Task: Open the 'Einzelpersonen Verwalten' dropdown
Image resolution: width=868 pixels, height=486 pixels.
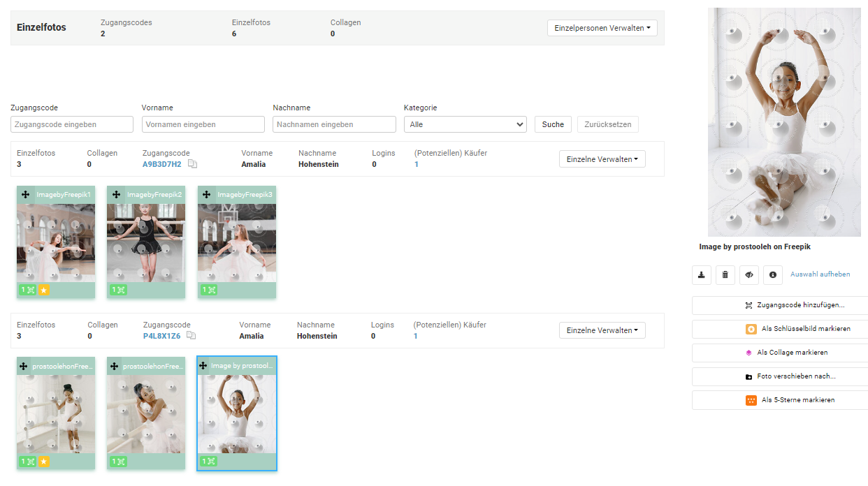Action: tap(602, 28)
